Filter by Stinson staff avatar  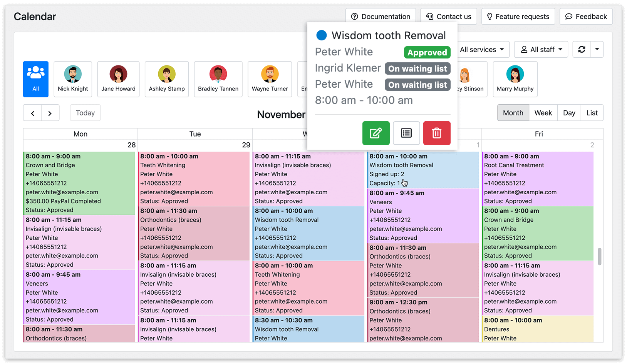tap(472, 79)
